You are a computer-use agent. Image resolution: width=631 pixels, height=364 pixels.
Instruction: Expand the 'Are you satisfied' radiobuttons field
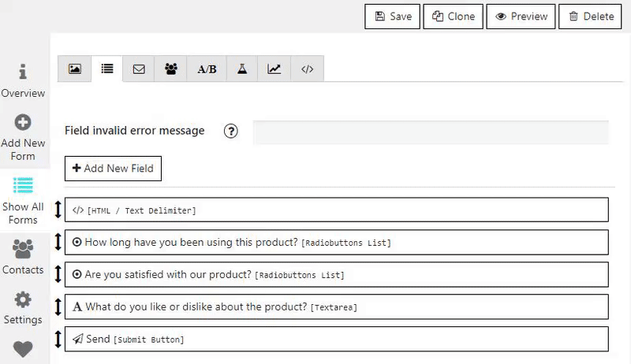[x=337, y=274]
